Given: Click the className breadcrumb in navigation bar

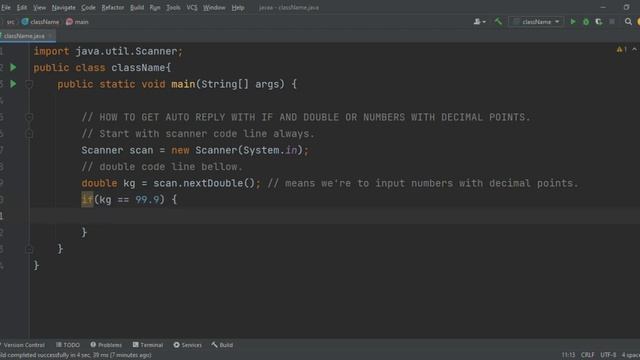Looking at the screenshot, I should [x=40, y=22].
